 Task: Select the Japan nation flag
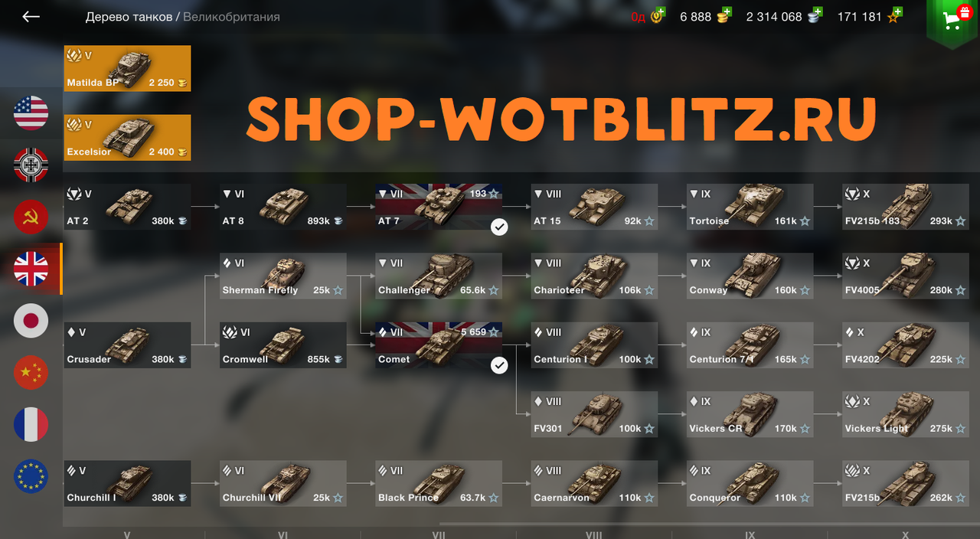pos(31,320)
